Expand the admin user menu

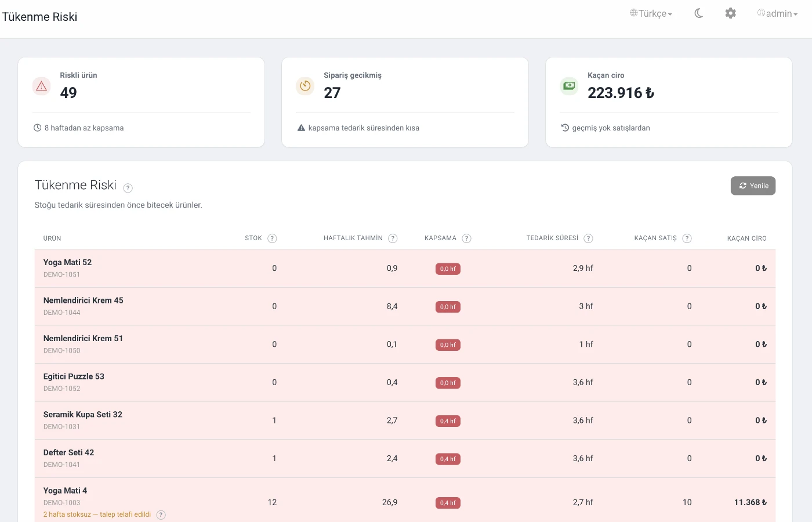pyautogui.click(x=777, y=13)
